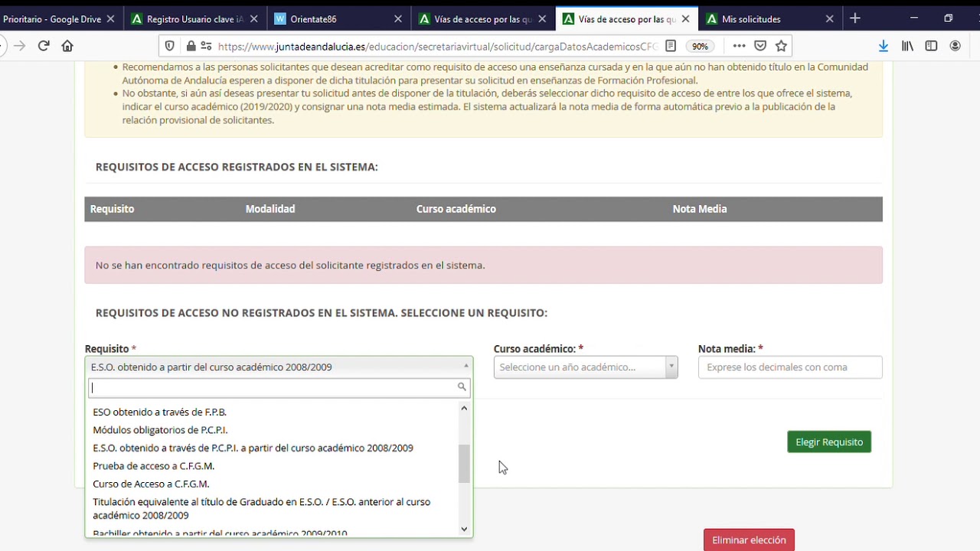Switch to first Vías de acceso tab
980x551 pixels.
482,19
